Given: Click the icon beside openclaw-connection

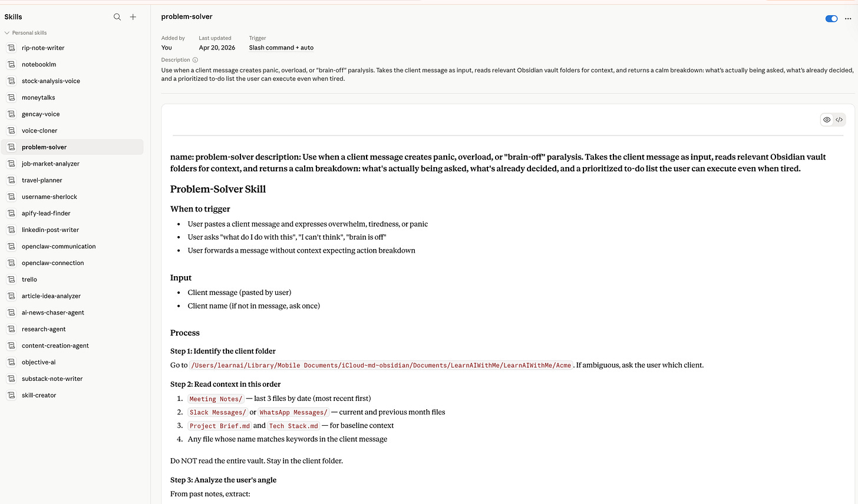Looking at the screenshot, I should click(x=11, y=262).
